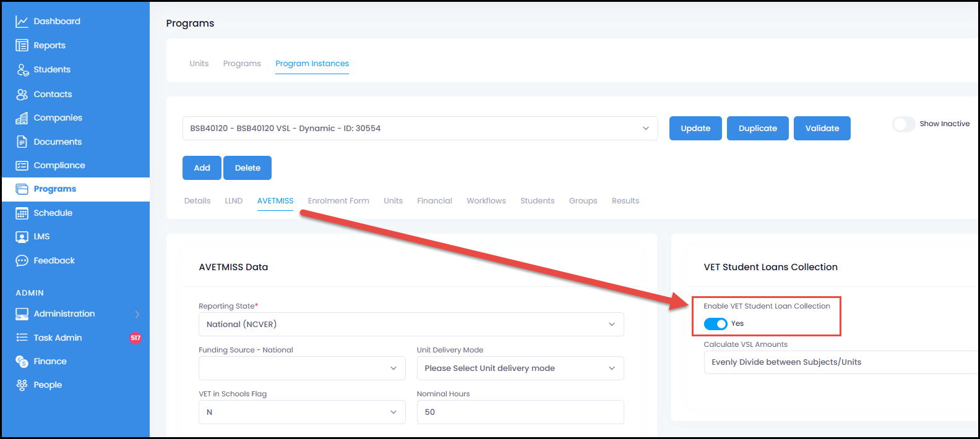Click the Dashboard chart icon in sidebar
The width and height of the screenshot is (980, 439).
(22, 22)
